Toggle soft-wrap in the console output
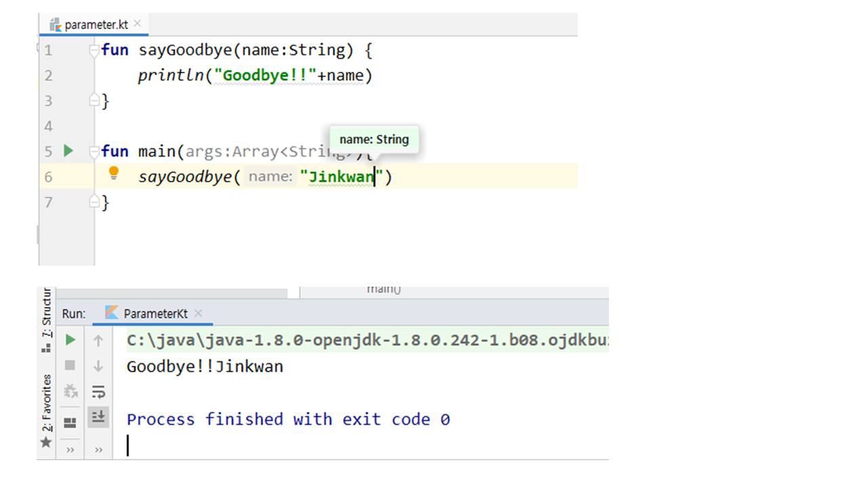Image resolution: width=868 pixels, height=488 pixels. coord(98,391)
